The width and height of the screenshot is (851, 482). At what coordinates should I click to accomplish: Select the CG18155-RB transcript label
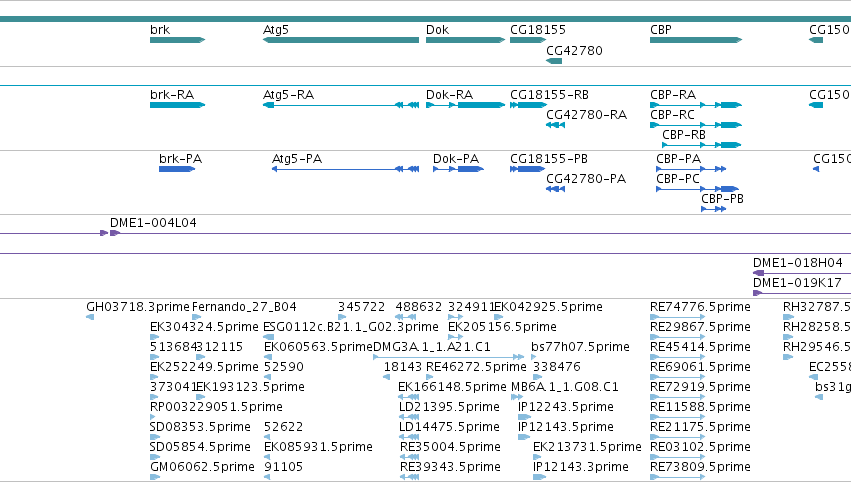point(549,94)
